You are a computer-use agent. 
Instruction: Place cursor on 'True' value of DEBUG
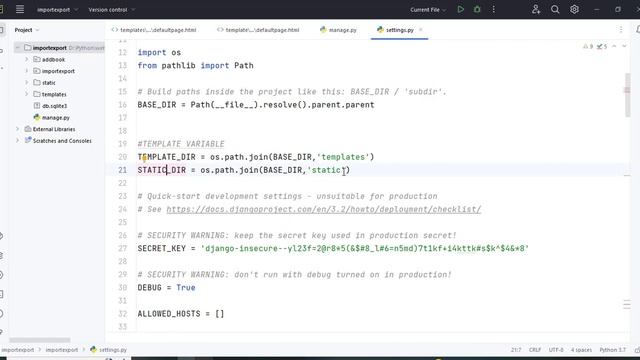pyautogui.click(x=186, y=288)
